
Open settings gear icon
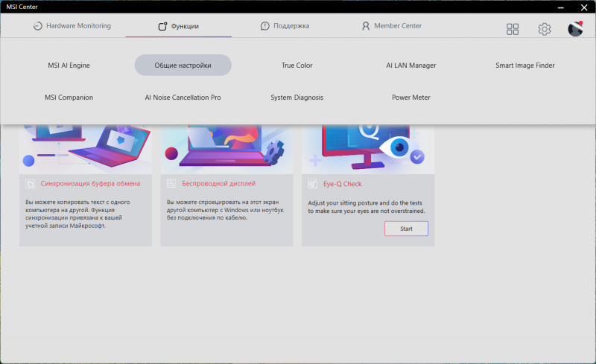pos(545,29)
